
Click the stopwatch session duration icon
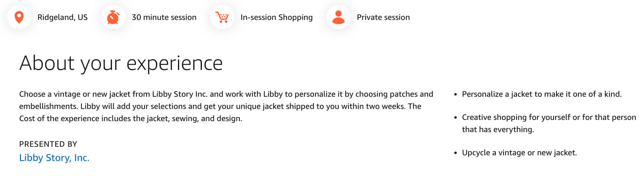click(113, 17)
